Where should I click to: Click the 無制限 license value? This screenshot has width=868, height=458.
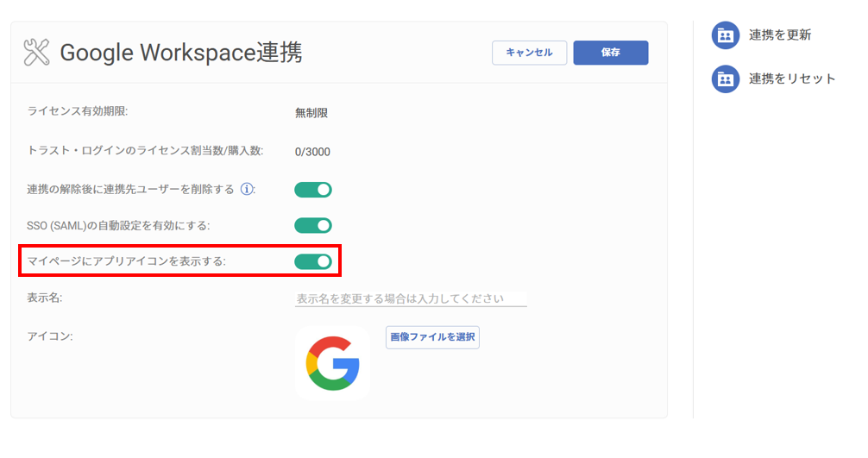[x=311, y=113]
